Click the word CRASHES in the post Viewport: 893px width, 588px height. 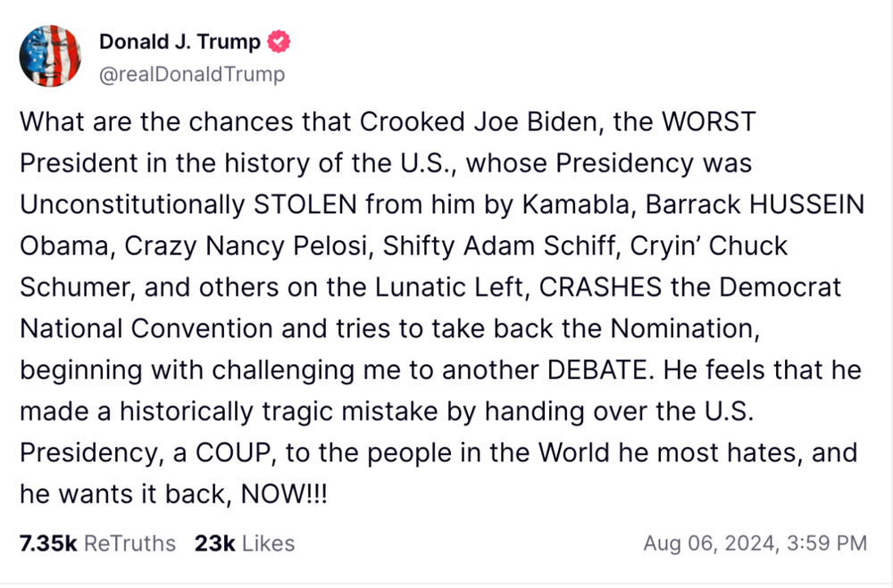tap(600, 287)
